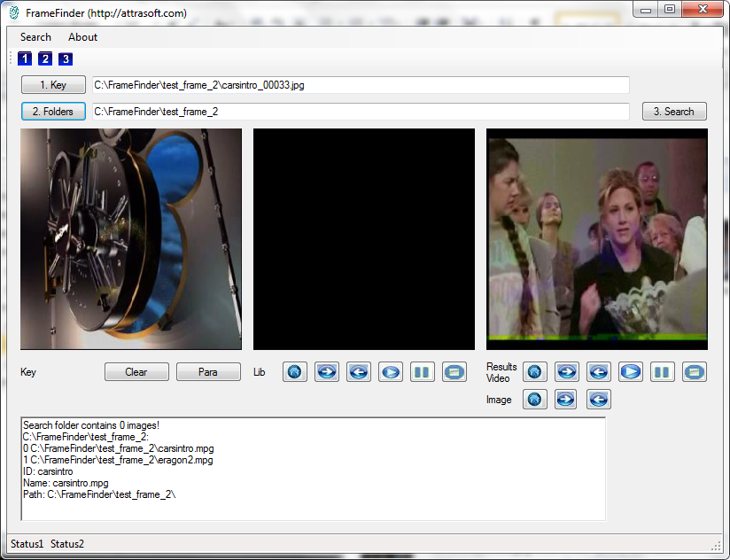Click log line listing eragon2.mpg path
Viewport: 730px width, 560px height.
(x=118, y=460)
